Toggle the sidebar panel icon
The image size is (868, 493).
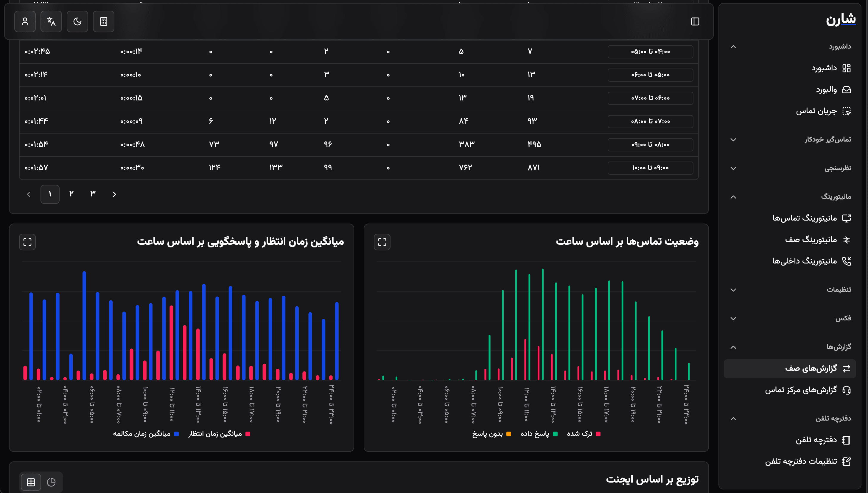[695, 22]
